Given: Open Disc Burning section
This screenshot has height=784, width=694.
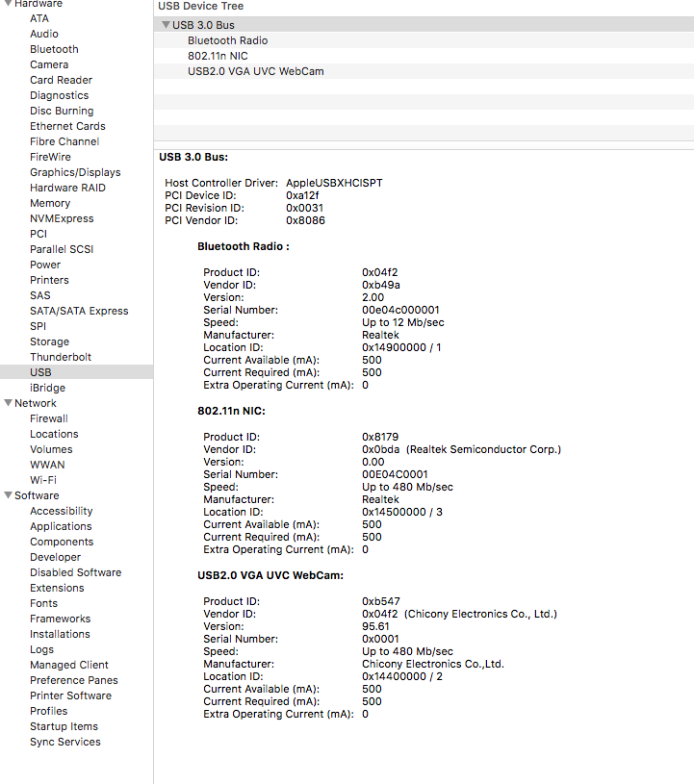Looking at the screenshot, I should [x=62, y=111].
